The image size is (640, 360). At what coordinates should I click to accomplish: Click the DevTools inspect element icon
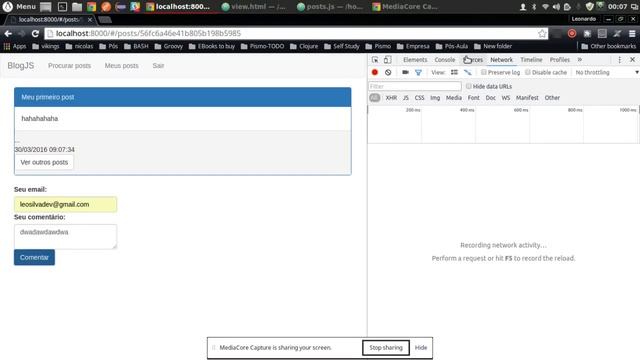click(375, 60)
